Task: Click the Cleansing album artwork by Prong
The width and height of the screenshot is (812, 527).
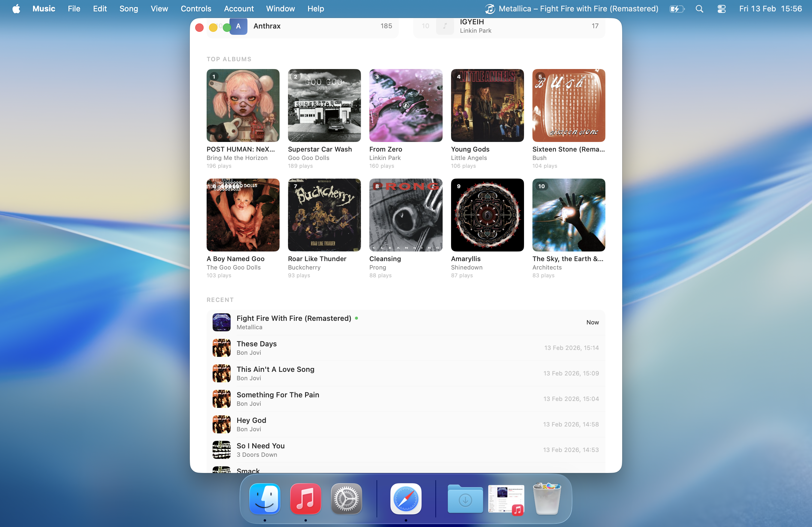Action: tap(406, 215)
